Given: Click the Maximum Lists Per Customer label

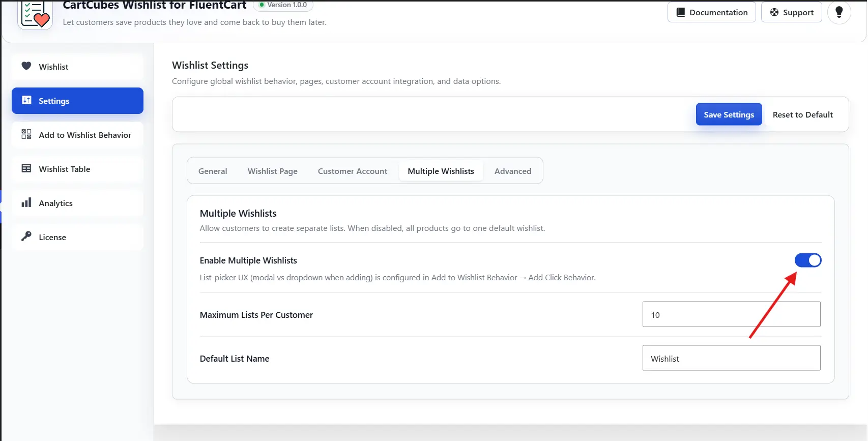Looking at the screenshot, I should click(256, 315).
